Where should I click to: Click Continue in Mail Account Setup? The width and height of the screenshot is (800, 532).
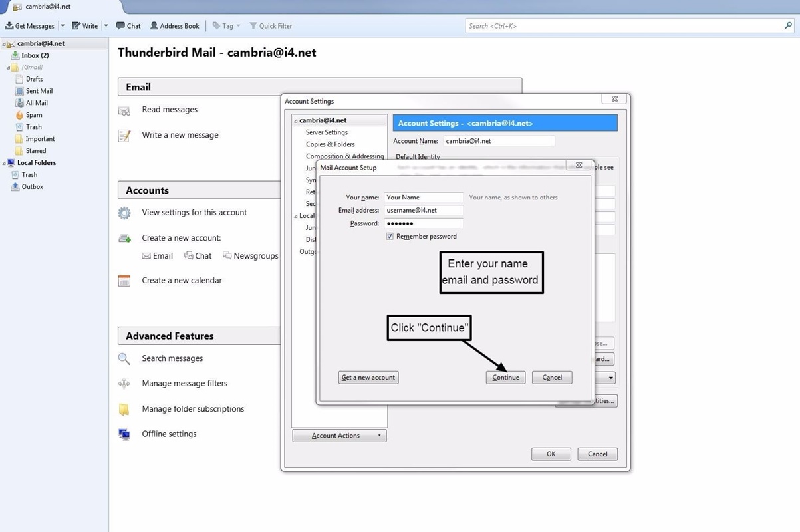[x=505, y=378]
